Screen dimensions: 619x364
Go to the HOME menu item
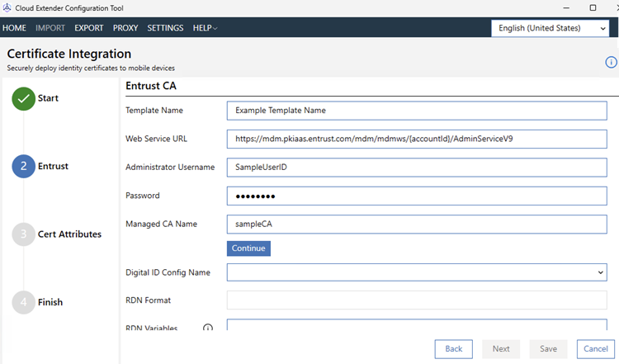click(15, 28)
